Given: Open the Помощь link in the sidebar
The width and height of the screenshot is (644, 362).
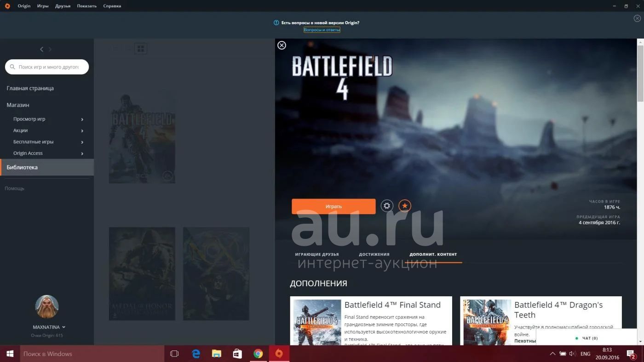Looking at the screenshot, I should tap(14, 188).
